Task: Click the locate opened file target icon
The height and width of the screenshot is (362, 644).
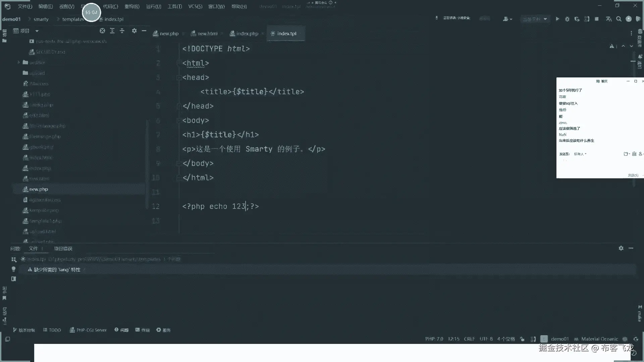Action: pos(102,31)
